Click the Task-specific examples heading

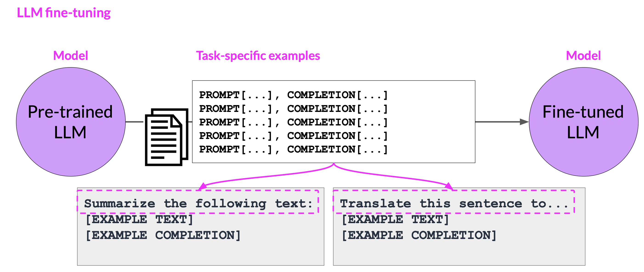coord(258,56)
